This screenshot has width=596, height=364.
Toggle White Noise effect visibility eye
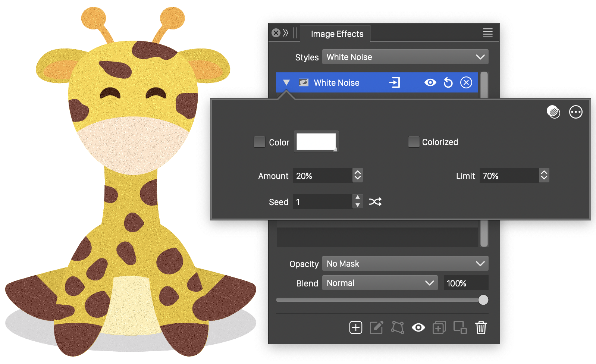[x=430, y=82]
